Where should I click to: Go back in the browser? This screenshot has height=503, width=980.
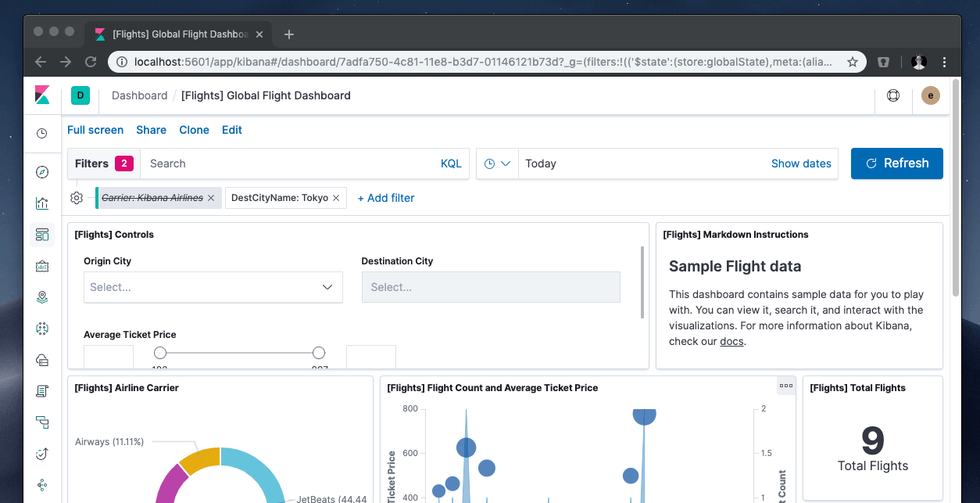(41, 62)
